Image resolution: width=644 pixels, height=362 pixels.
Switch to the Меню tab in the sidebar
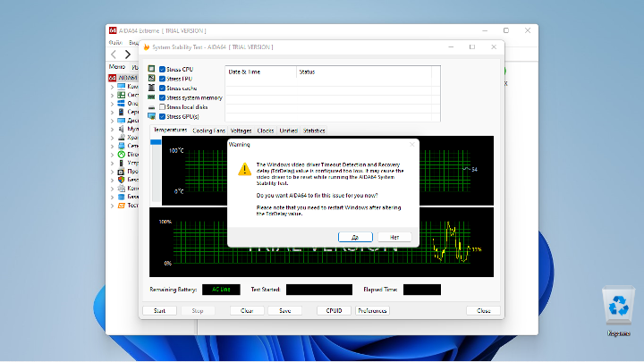[117, 66]
